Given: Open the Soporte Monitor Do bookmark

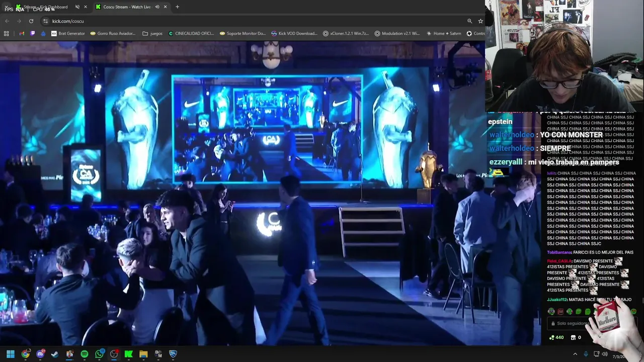Looking at the screenshot, I should (243, 34).
